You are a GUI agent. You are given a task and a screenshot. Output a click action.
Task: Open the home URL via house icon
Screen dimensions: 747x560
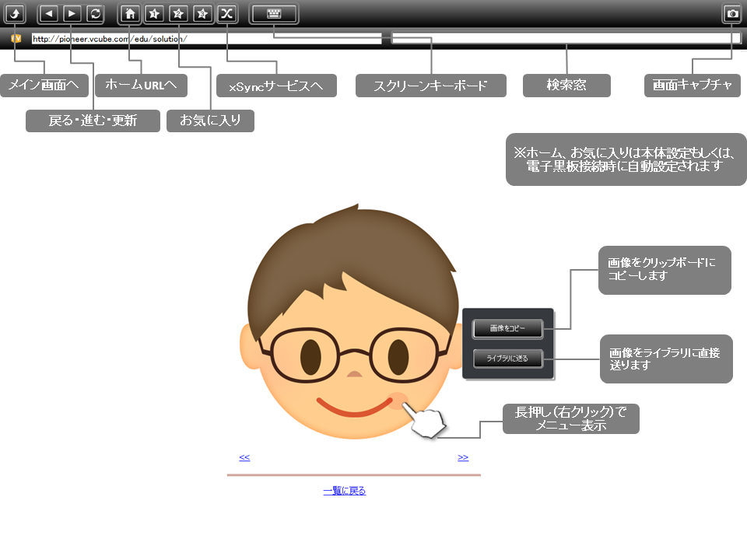(130, 13)
